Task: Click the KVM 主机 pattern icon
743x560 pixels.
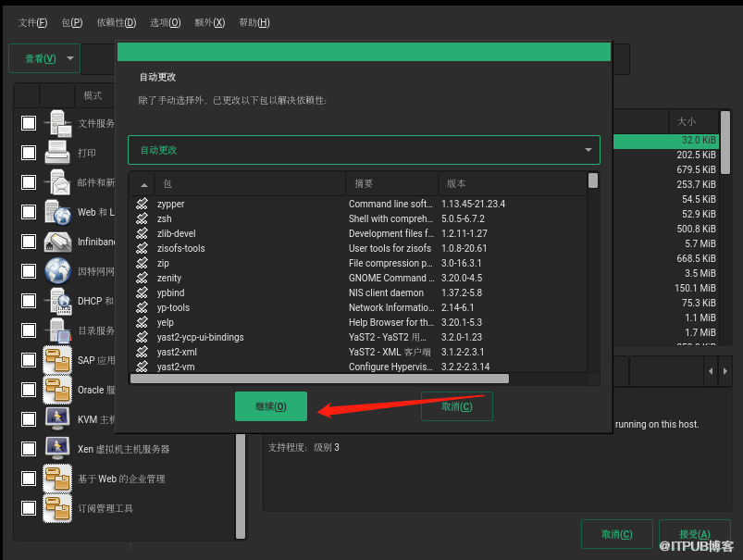Action: point(57,419)
